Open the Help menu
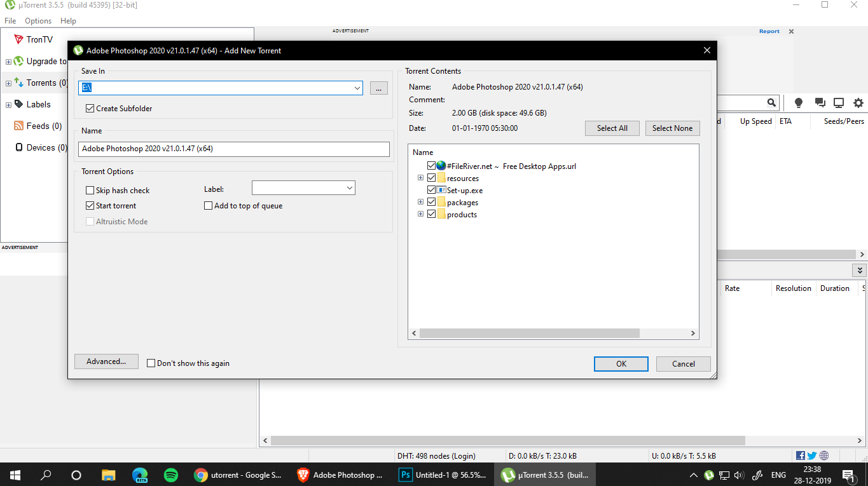 pyautogui.click(x=68, y=21)
